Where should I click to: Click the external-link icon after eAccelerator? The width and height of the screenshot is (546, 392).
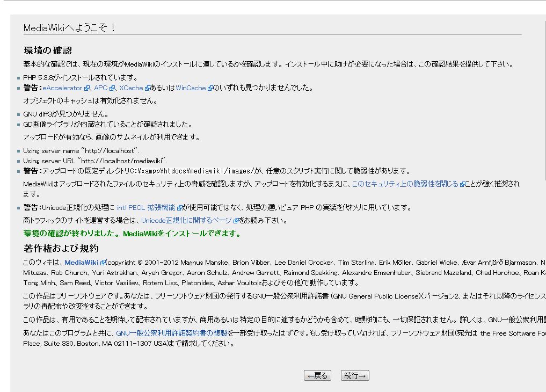[x=87, y=89]
